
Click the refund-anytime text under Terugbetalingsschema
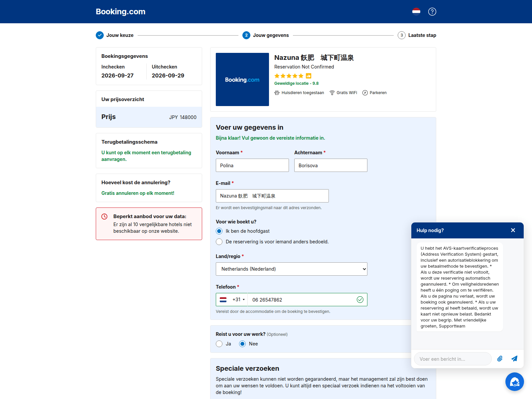146,156
